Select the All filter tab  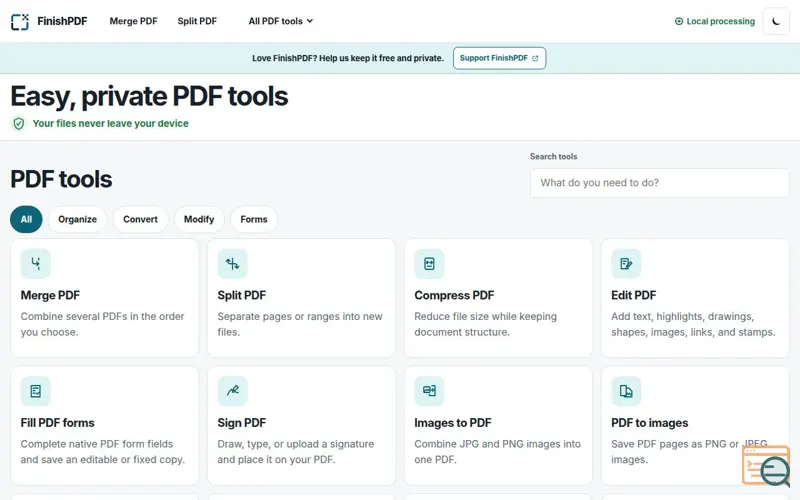26,219
